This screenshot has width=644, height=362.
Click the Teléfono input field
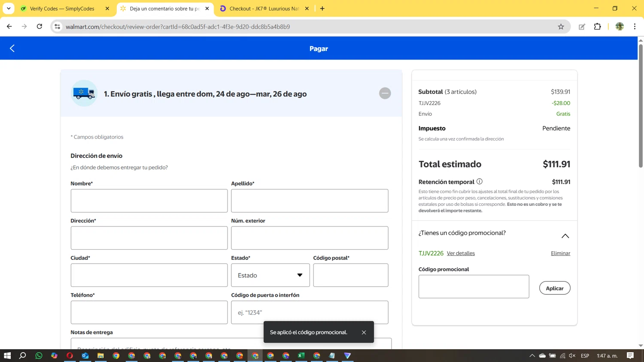tap(149, 312)
